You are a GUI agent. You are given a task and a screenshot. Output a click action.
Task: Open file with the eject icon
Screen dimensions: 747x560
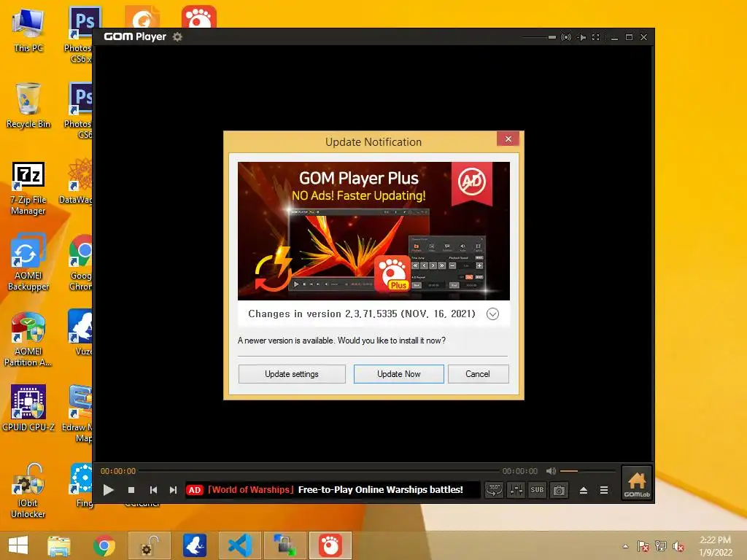pyautogui.click(x=583, y=490)
